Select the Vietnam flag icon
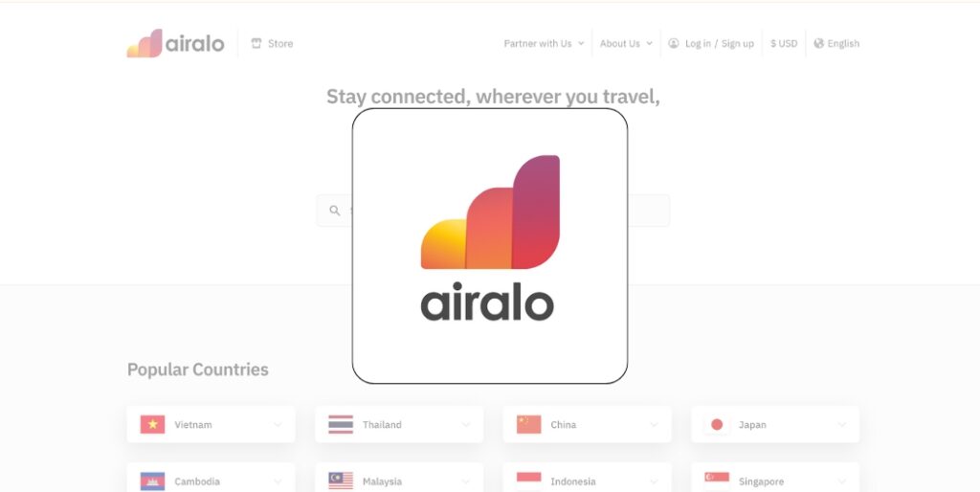The height and width of the screenshot is (492, 980). (152, 424)
